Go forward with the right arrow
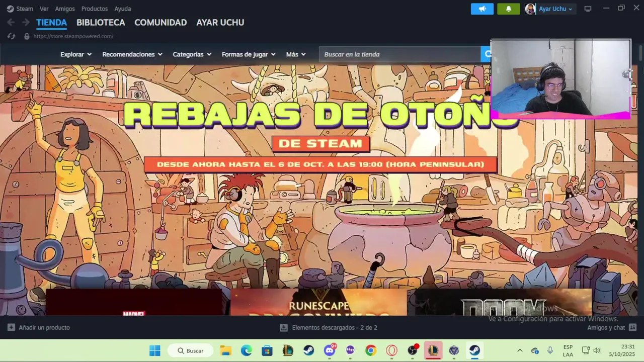Screen dimensions: 644x362 pos(26,22)
